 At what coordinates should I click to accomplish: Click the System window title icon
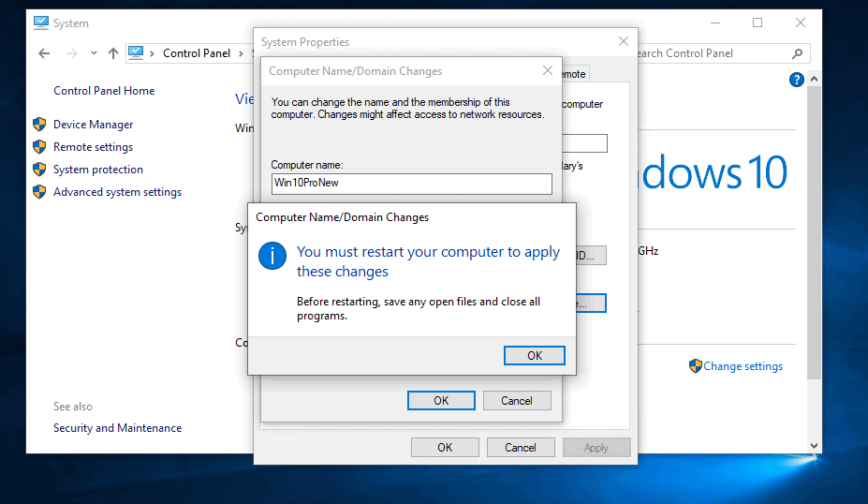tap(40, 22)
